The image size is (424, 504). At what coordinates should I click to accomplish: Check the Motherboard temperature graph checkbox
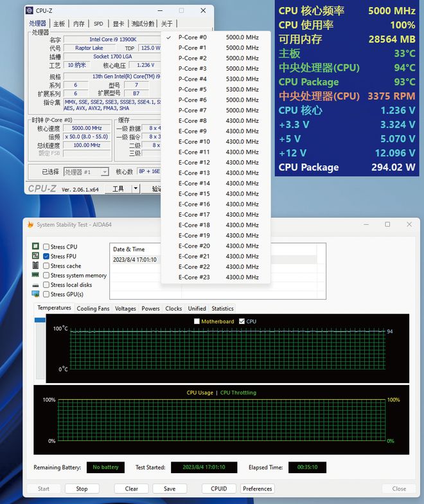197,321
